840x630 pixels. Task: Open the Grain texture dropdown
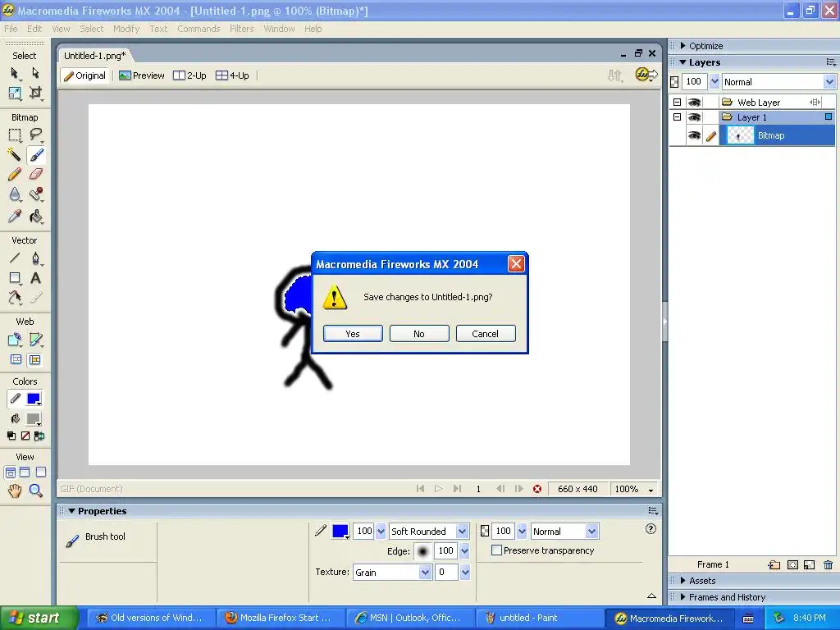pos(425,572)
